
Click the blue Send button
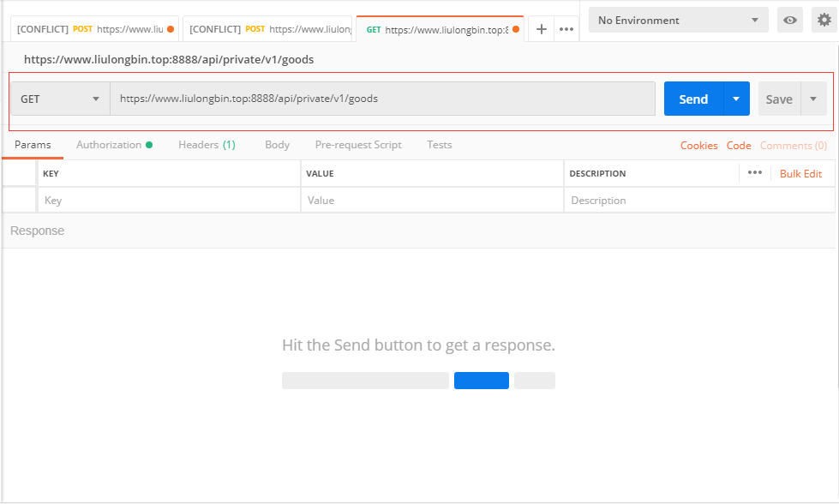[x=693, y=99]
